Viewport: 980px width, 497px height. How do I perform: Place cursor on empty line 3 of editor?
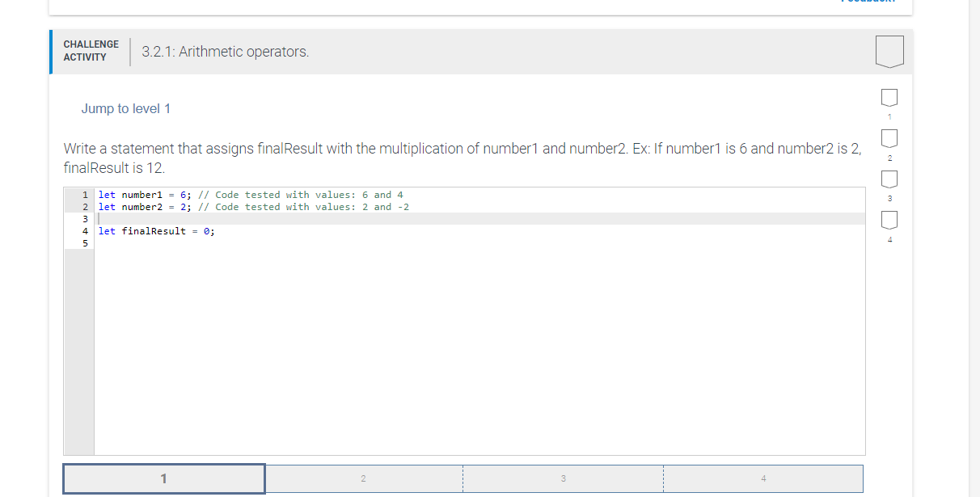162,218
